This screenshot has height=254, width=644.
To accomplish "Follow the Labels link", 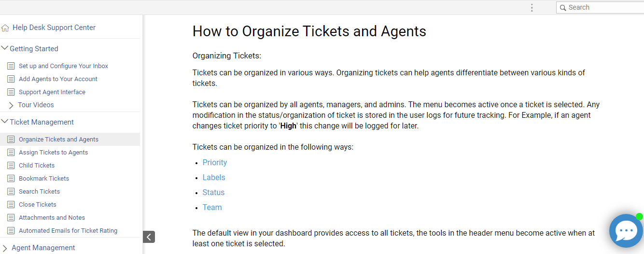I will point(214,178).
